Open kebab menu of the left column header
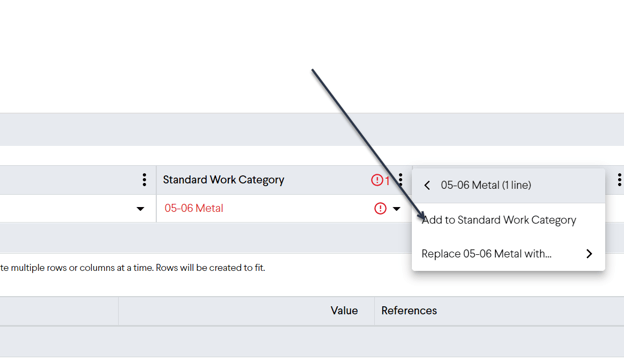This screenshot has height=361, width=624. tap(144, 180)
